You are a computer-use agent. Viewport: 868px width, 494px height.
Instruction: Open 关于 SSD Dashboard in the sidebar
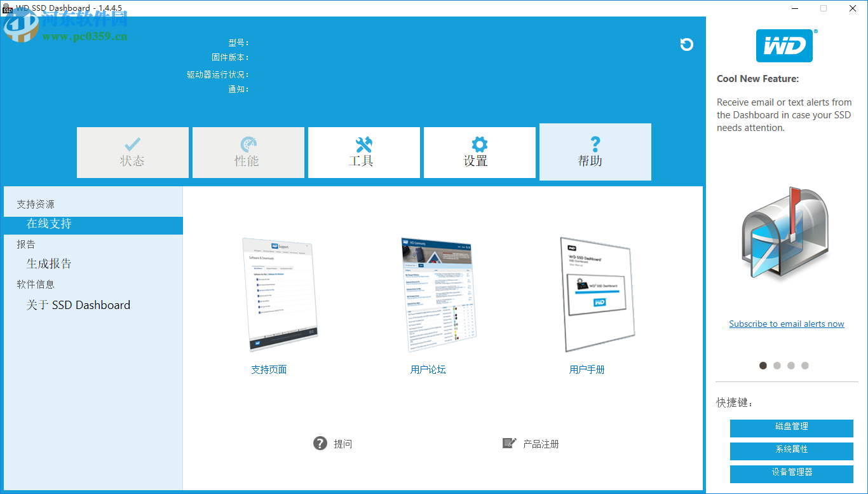[78, 305]
